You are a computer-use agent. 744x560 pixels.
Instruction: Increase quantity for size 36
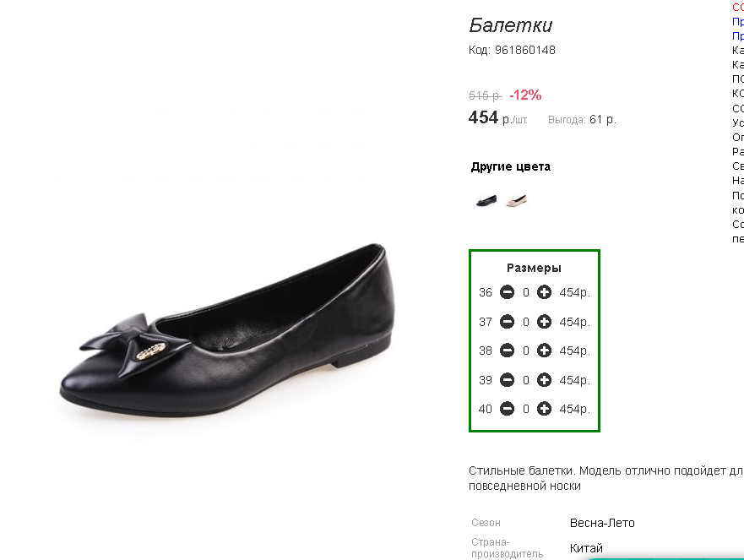(x=544, y=292)
